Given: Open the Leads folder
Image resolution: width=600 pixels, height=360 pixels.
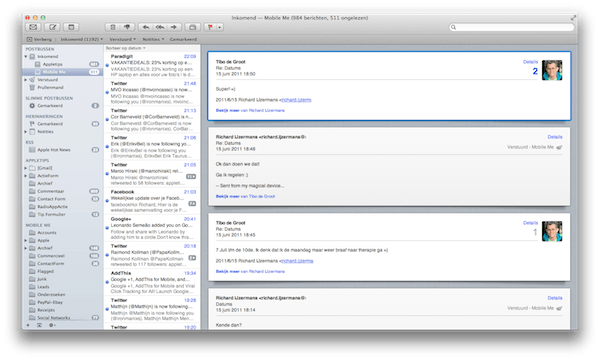Looking at the screenshot, I should [x=43, y=287].
